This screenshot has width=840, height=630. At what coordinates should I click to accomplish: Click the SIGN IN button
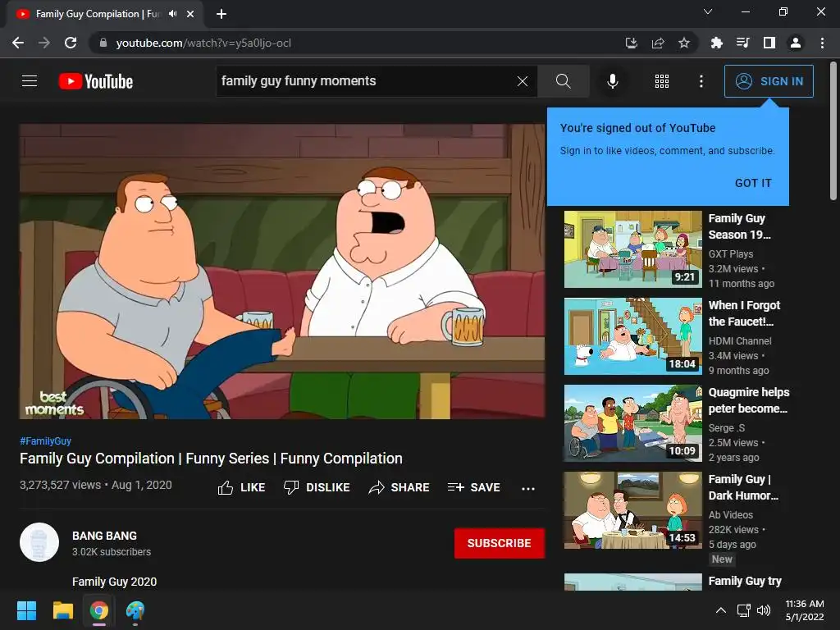(x=769, y=81)
